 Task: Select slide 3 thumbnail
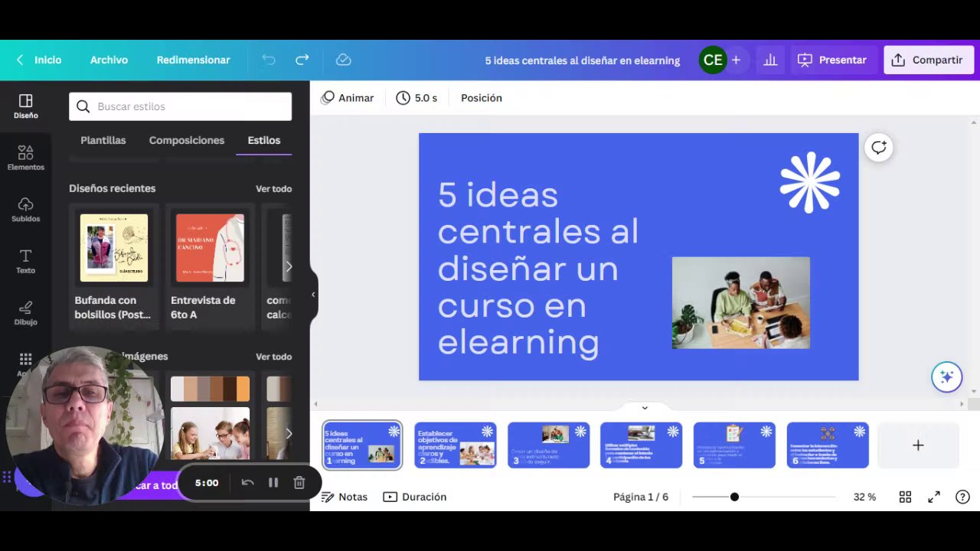point(548,445)
